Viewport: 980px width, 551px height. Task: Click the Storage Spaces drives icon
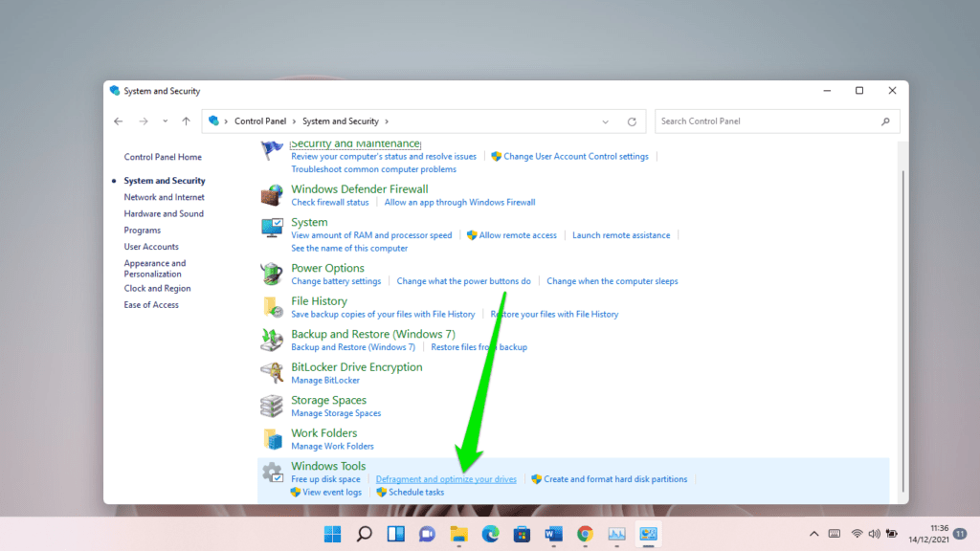[271, 406]
